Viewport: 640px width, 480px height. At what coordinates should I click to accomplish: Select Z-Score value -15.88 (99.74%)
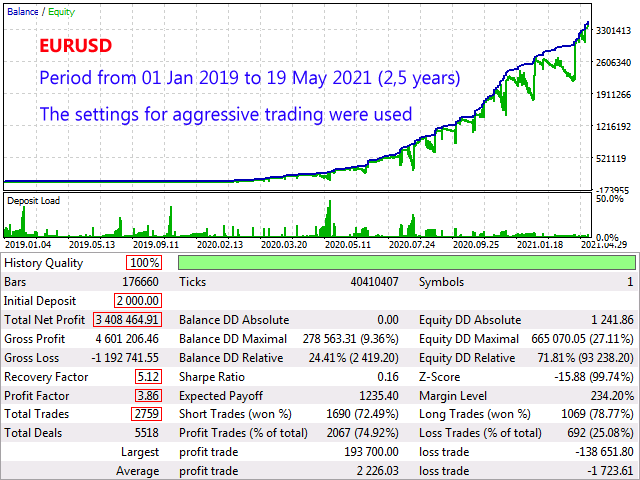[x=594, y=377]
